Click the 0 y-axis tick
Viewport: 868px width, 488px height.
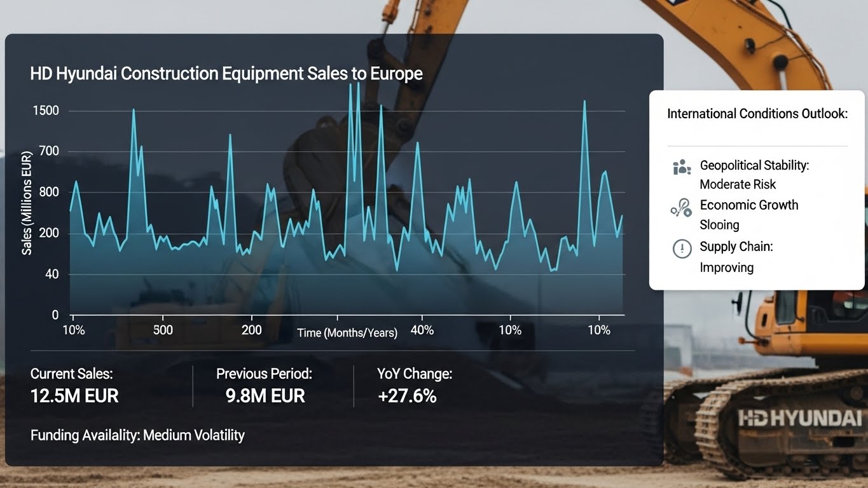point(55,315)
